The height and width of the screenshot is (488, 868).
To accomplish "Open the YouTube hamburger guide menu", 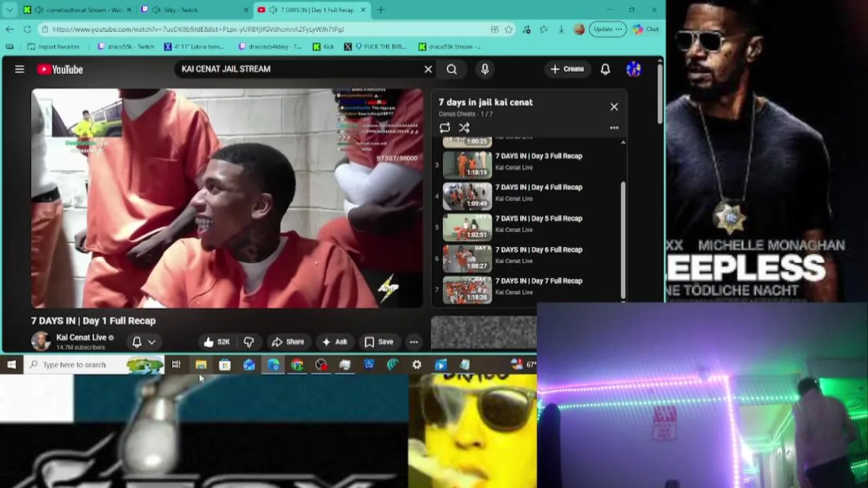I will point(20,69).
